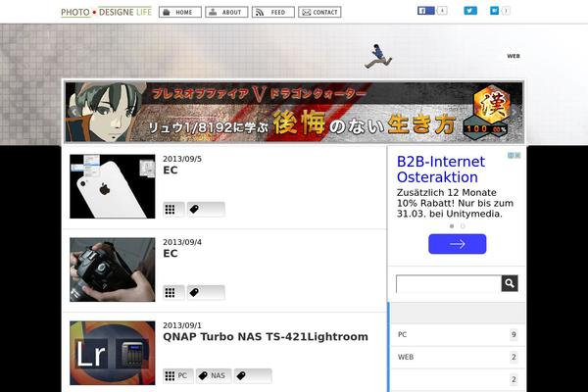
Task: Go to the previous banner slide
Action: click(x=73, y=112)
